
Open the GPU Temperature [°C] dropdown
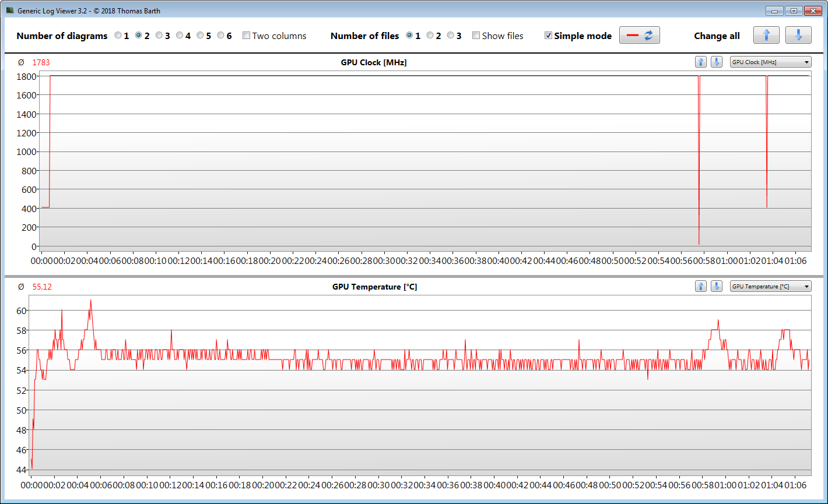click(770, 287)
